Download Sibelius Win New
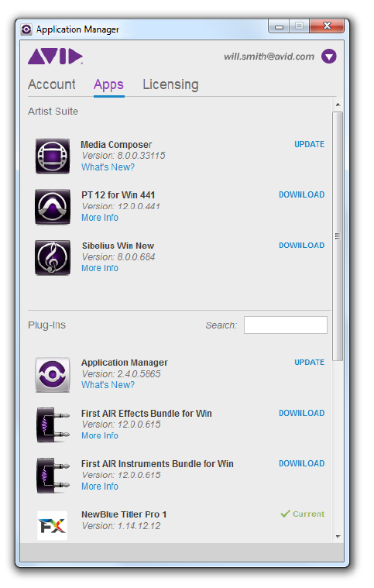 (x=302, y=246)
